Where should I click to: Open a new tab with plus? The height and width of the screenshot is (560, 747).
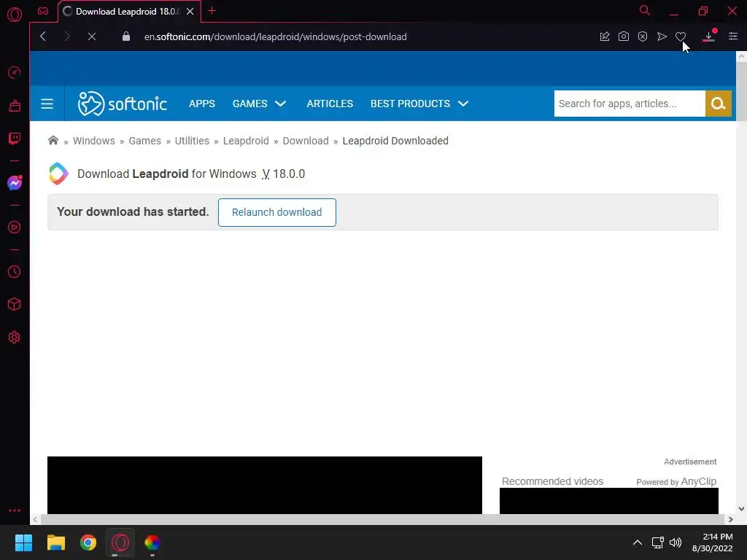click(212, 10)
